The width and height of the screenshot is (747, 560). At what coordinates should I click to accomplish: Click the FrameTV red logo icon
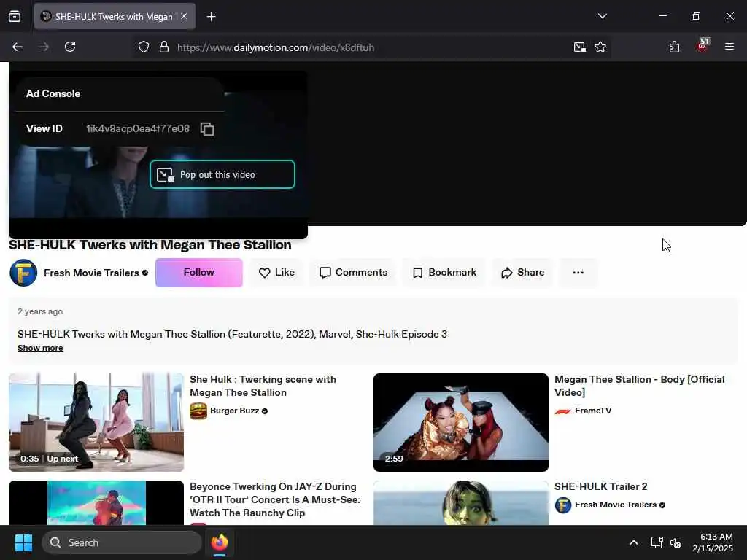pos(562,411)
